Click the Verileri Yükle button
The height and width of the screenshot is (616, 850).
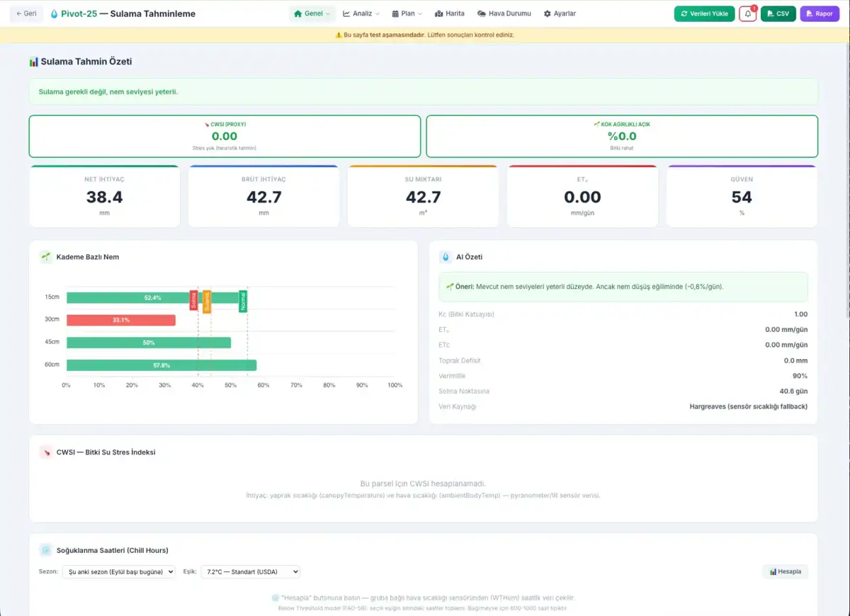point(704,13)
